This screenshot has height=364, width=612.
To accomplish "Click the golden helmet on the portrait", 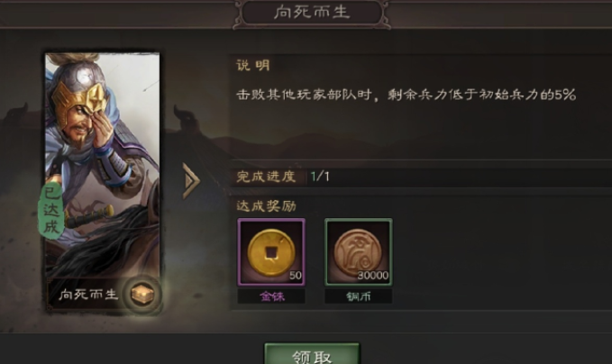I will coord(80,99).
